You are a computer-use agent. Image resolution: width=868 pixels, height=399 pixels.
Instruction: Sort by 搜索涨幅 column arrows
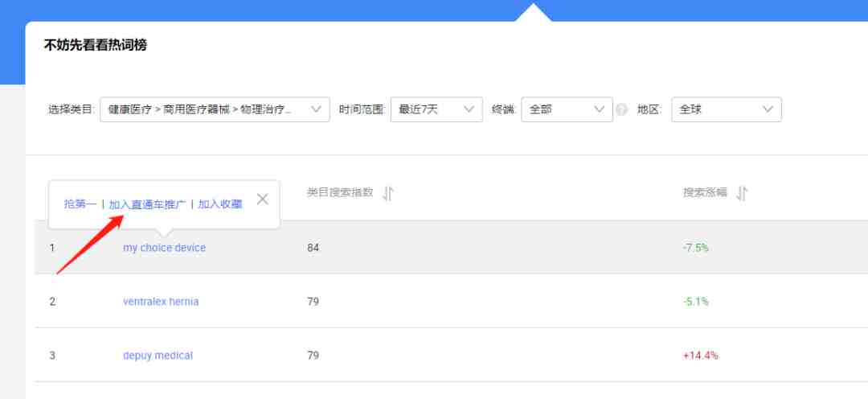pos(742,193)
